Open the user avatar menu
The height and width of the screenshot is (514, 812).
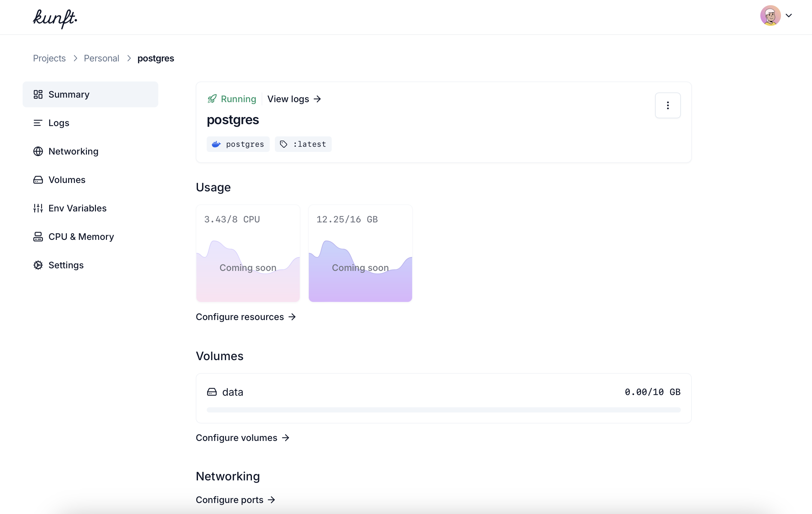click(770, 16)
